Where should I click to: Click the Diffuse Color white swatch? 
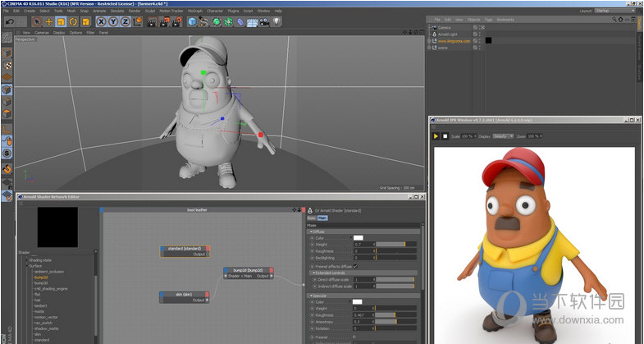coord(358,238)
